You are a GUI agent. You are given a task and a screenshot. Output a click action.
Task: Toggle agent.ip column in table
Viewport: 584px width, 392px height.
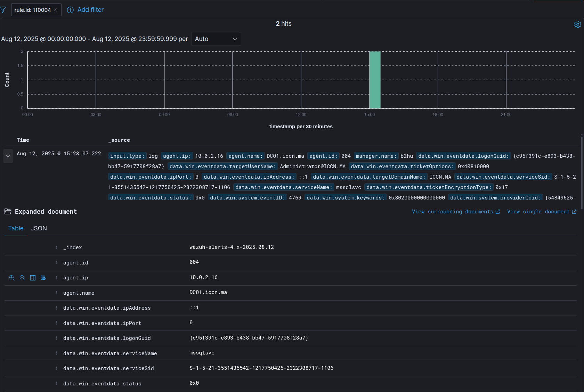[33, 278]
